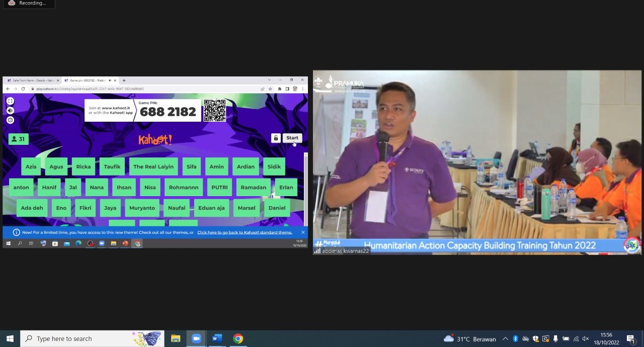The width and height of the screenshot is (644, 347).
Task: Select player nickname Erlan
Action: pos(286,187)
